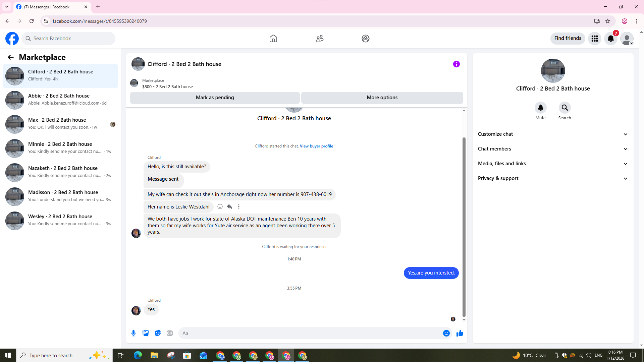The height and width of the screenshot is (362, 644).
Task: Click the Mark as pending button
Action: (215, 98)
